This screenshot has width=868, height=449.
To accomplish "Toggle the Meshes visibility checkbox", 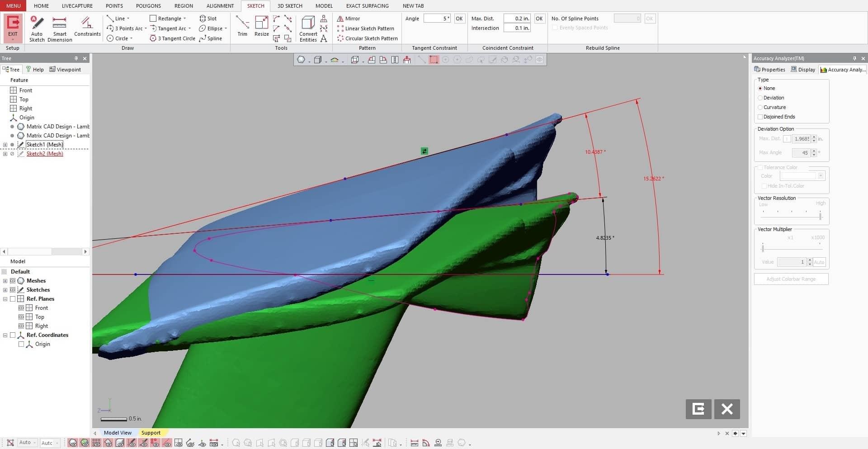I will [13, 281].
